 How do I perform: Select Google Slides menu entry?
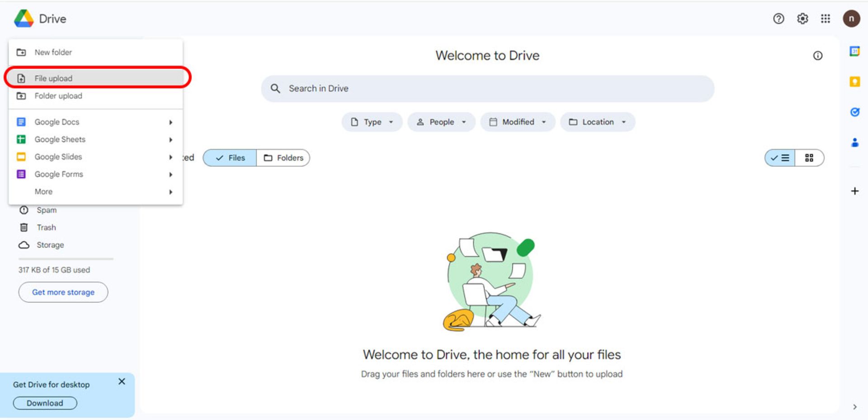[96, 157]
